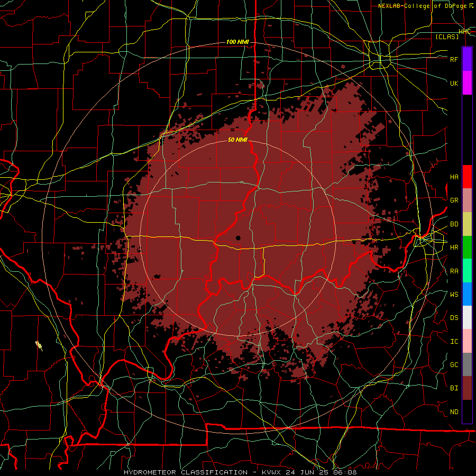The image size is (476, 476).
Task: Click the black radar site dot at center
Action: point(238,238)
